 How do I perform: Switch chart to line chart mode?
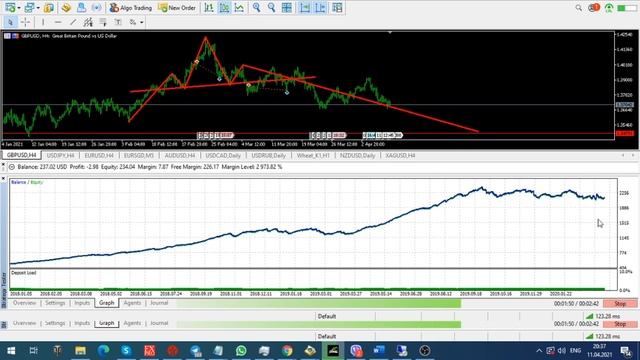(239, 7)
